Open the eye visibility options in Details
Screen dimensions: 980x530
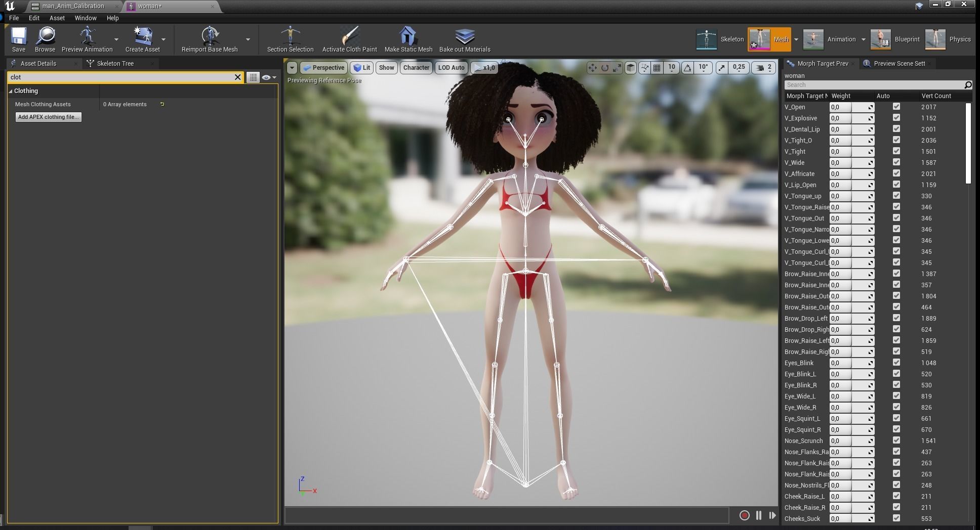[x=269, y=77]
